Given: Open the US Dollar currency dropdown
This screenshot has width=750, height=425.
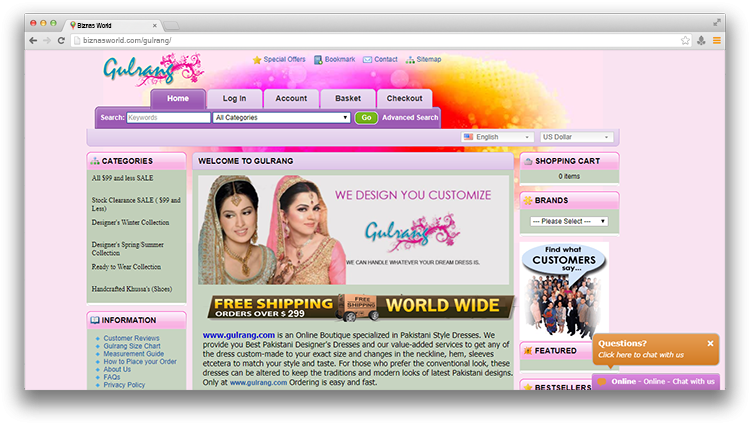Looking at the screenshot, I should [x=577, y=137].
